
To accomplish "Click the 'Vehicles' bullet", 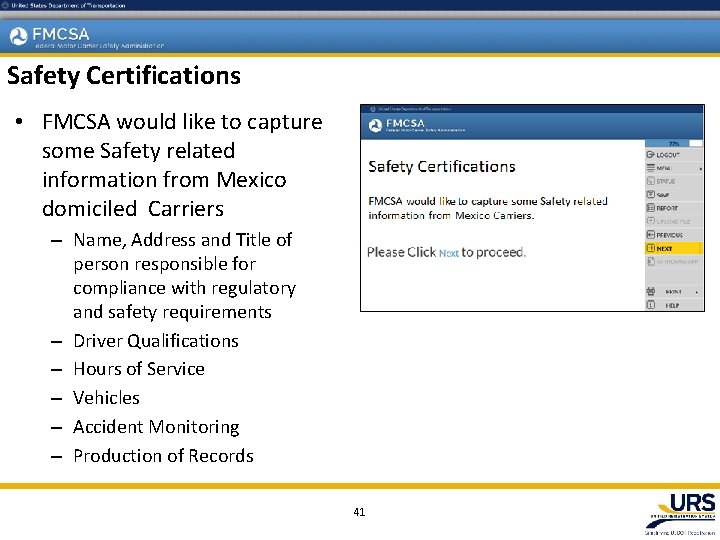I will 107,398.
